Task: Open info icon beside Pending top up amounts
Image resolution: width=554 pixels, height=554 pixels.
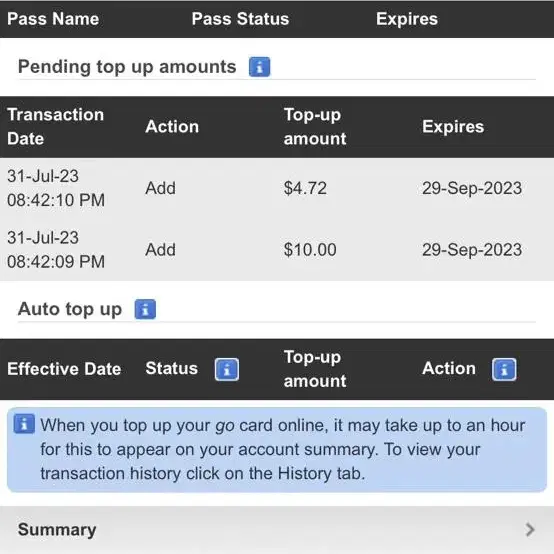Action: click(259, 67)
